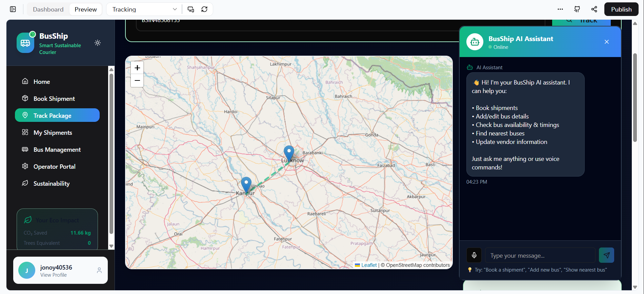Click the Your Eco Impact leaf icon
Image resolution: width=644 pixels, height=294 pixels.
(x=28, y=220)
